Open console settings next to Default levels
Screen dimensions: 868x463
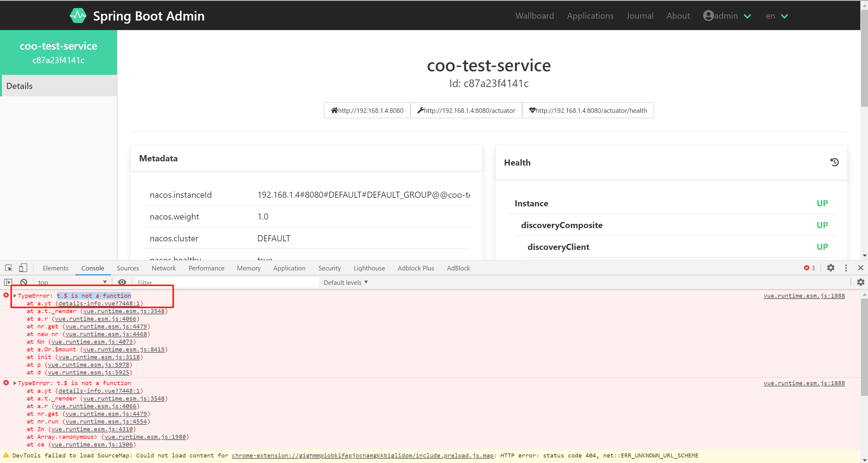[x=861, y=282]
